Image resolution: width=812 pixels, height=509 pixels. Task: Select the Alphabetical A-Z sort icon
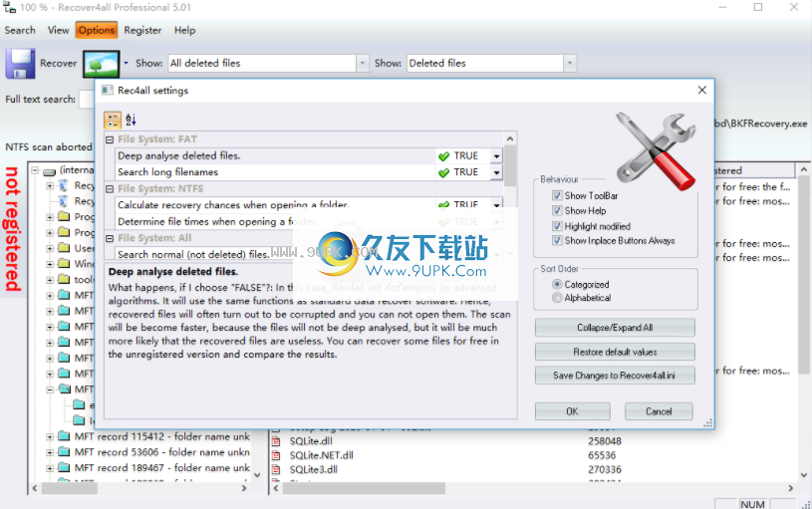point(132,121)
